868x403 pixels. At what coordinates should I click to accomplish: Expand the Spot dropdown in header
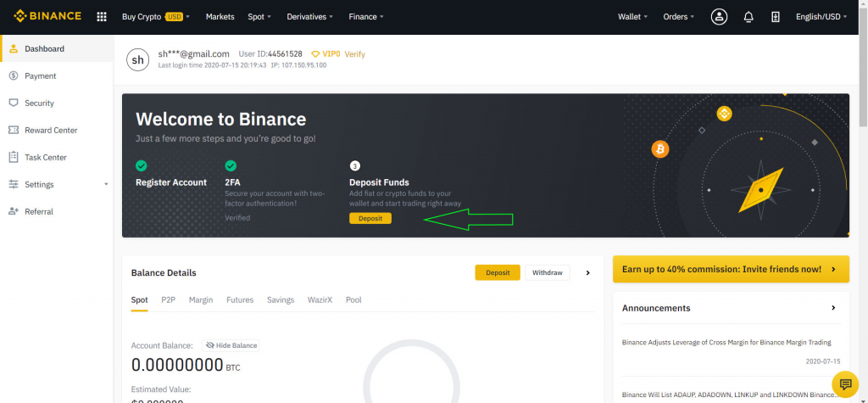coord(259,17)
